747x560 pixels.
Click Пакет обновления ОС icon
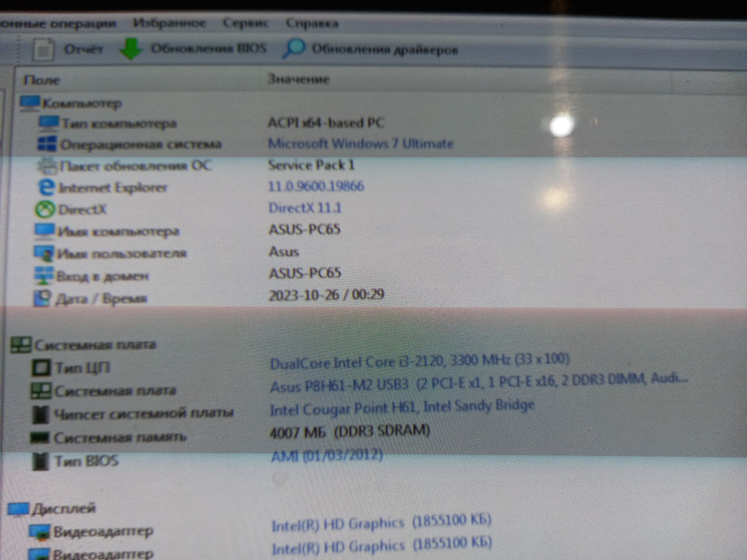click(x=47, y=166)
